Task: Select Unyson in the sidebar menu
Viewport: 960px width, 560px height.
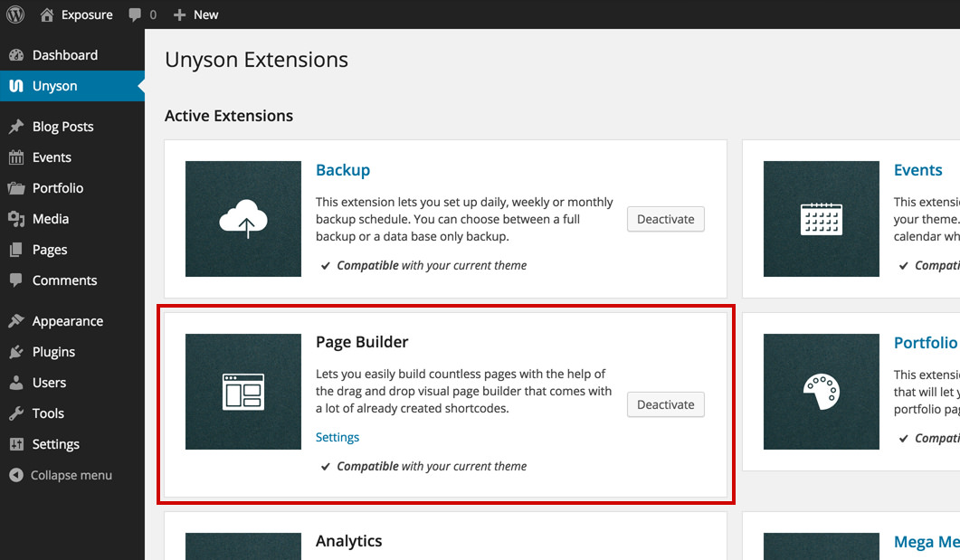Action: tap(72, 86)
